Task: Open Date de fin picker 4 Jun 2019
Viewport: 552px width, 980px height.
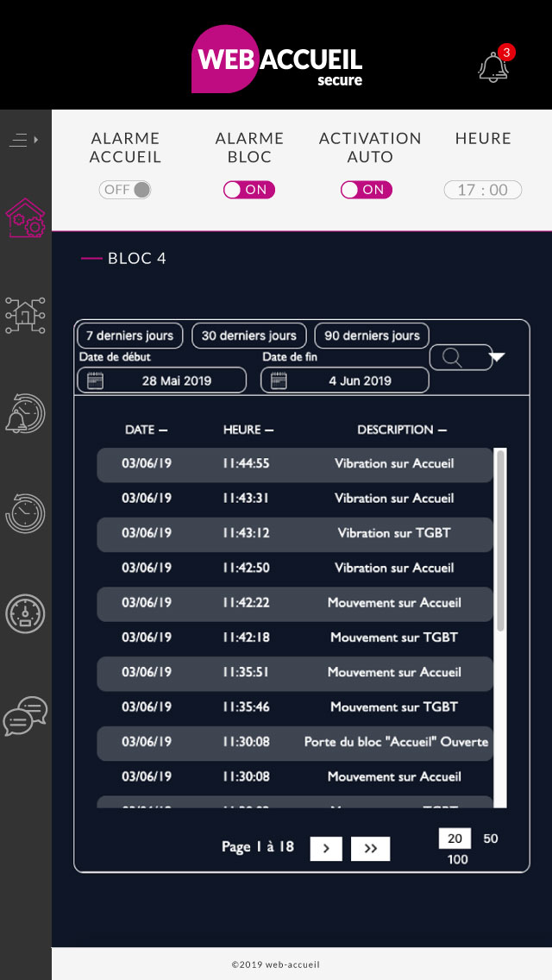Action: 345,380
